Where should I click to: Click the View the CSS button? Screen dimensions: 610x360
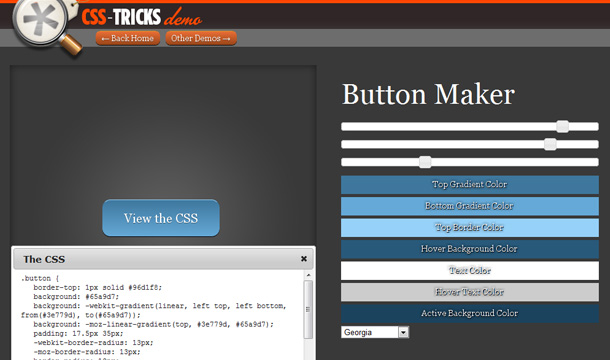coord(161,218)
